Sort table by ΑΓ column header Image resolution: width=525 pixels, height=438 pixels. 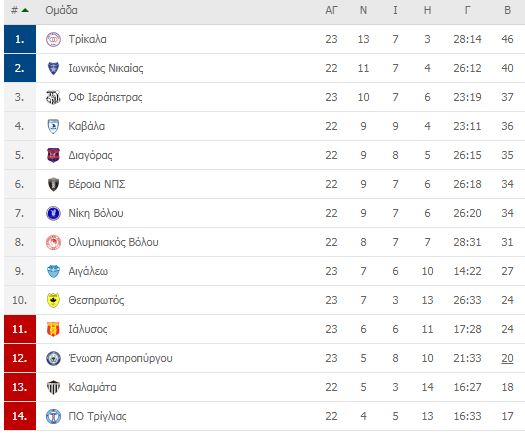pyautogui.click(x=331, y=10)
